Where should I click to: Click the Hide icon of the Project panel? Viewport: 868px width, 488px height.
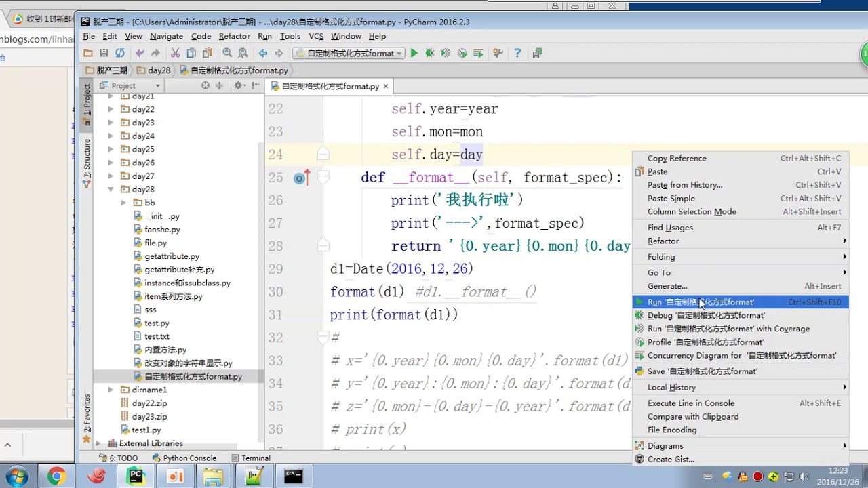[x=255, y=85]
